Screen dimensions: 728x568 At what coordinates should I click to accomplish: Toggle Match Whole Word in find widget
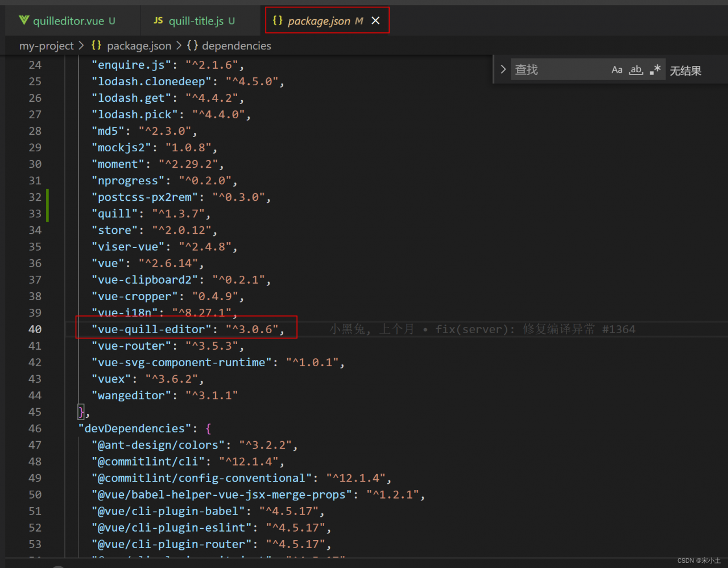pyautogui.click(x=636, y=70)
